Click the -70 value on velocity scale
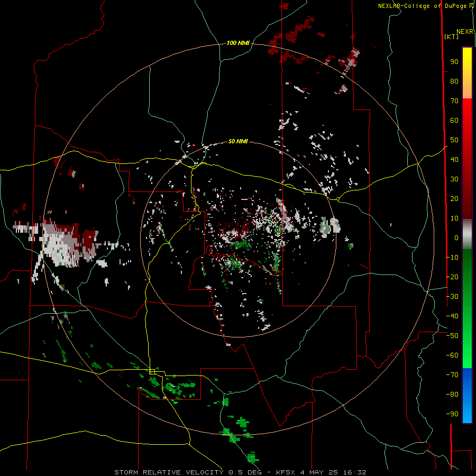Viewport: 476px width, 476px height. point(452,375)
